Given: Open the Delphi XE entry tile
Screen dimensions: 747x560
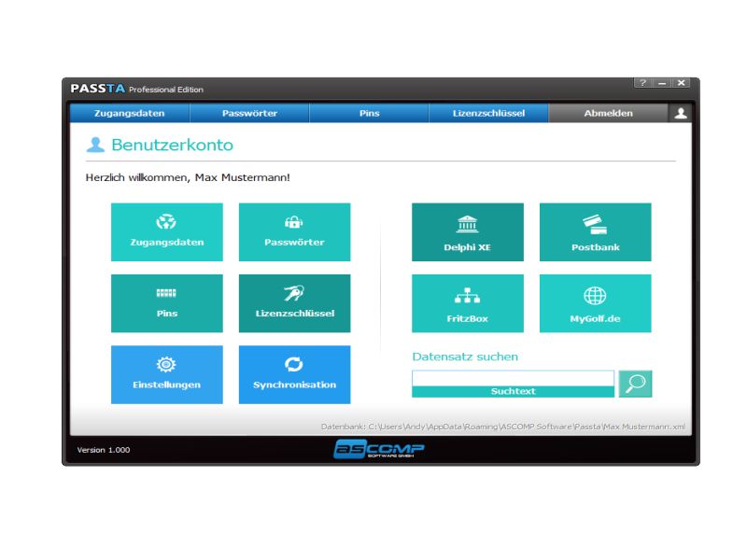Looking at the screenshot, I should coord(468,231).
